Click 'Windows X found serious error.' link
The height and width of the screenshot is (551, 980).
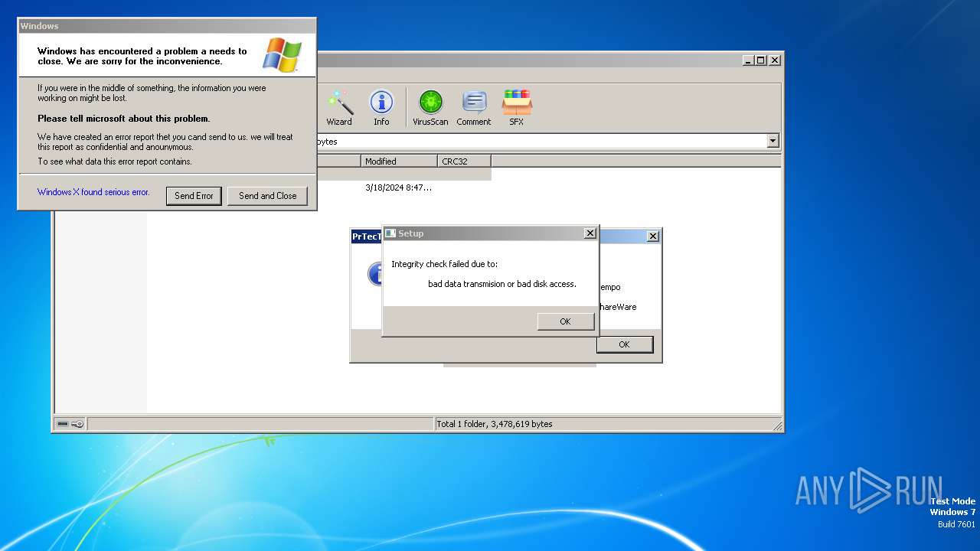point(93,192)
